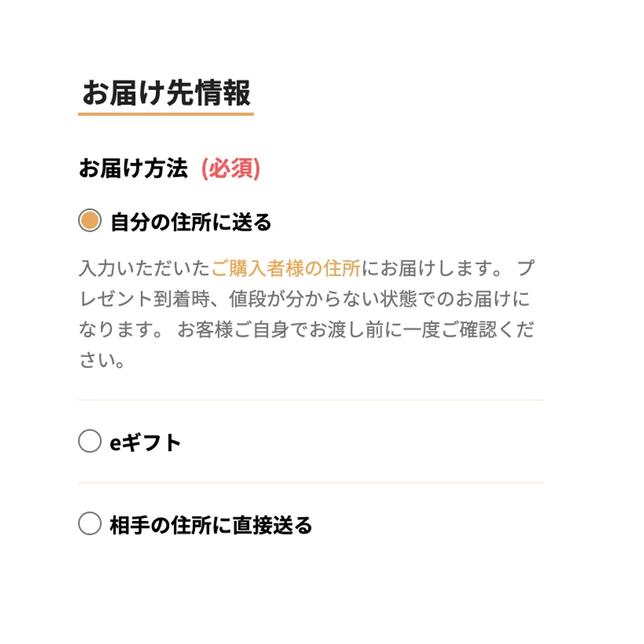
Task: Select the 自分の住所に送る radio button
Action: point(90,222)
